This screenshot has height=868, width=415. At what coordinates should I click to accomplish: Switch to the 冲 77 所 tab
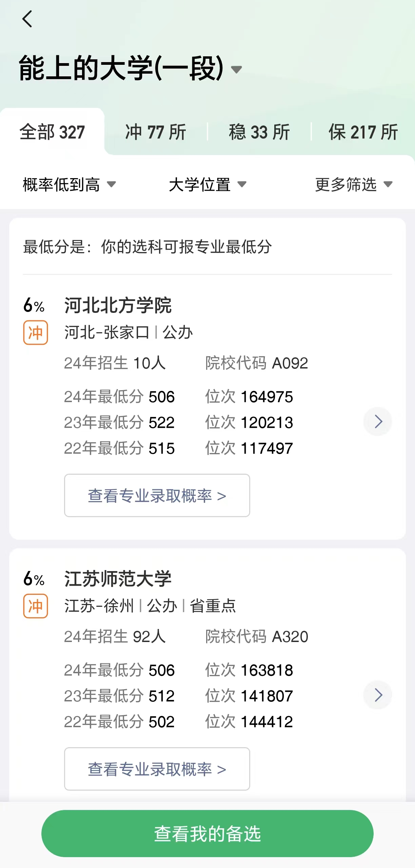156,132
